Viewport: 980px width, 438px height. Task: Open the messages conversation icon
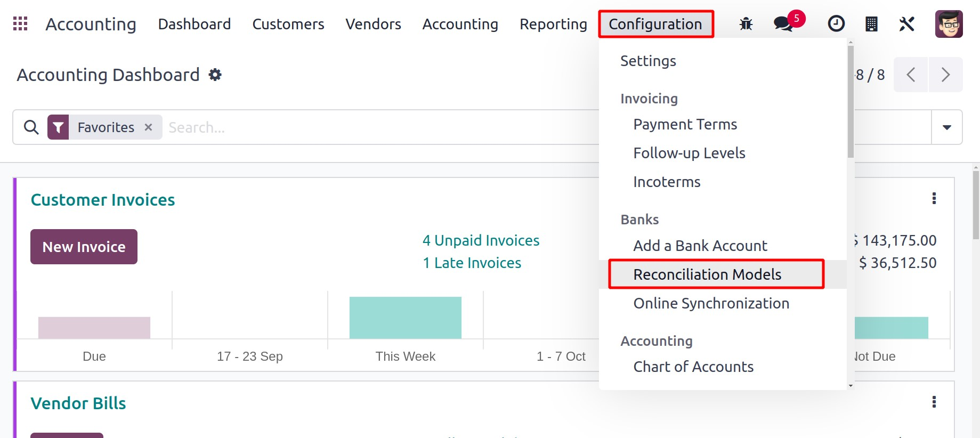coord(783,24)
